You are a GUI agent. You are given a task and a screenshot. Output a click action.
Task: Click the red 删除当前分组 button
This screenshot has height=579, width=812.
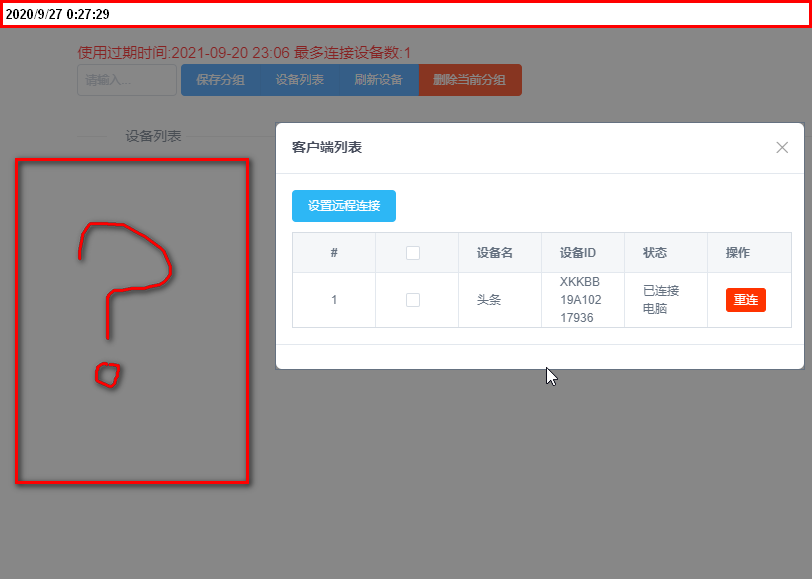470,80
